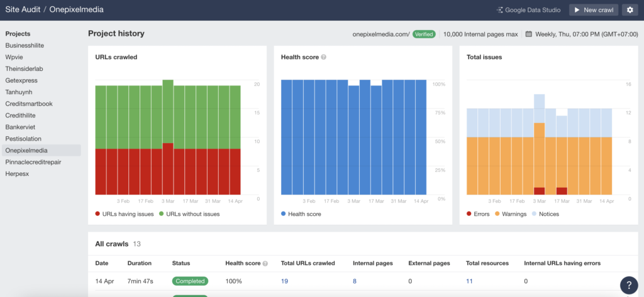This screenshot has height=297, width=644.
Task: Click the Status column header
Action: click(x=181, y=263)
